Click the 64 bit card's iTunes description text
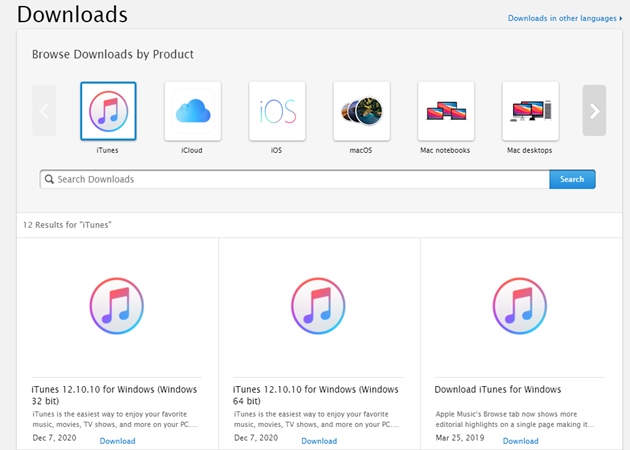 tap(317, 419)
